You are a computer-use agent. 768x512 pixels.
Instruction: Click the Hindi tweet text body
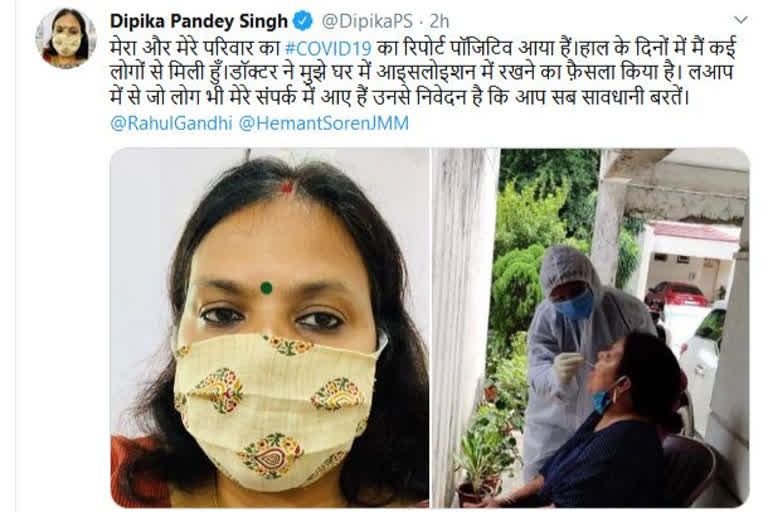click(423, 73)
